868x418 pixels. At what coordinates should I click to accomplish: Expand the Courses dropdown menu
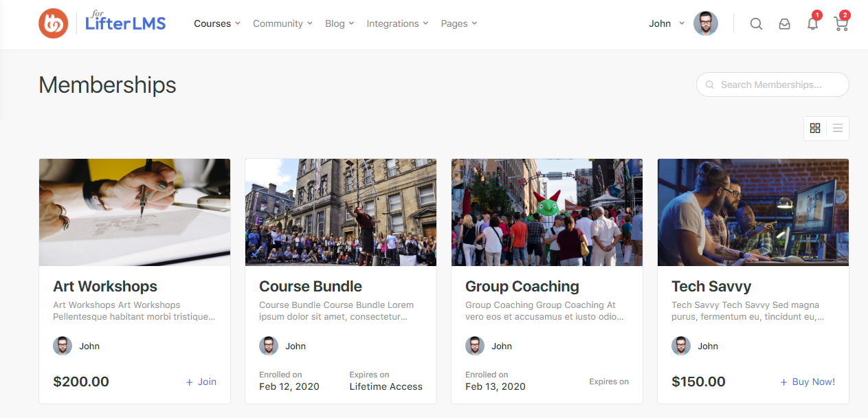click(x=216, y=23)
